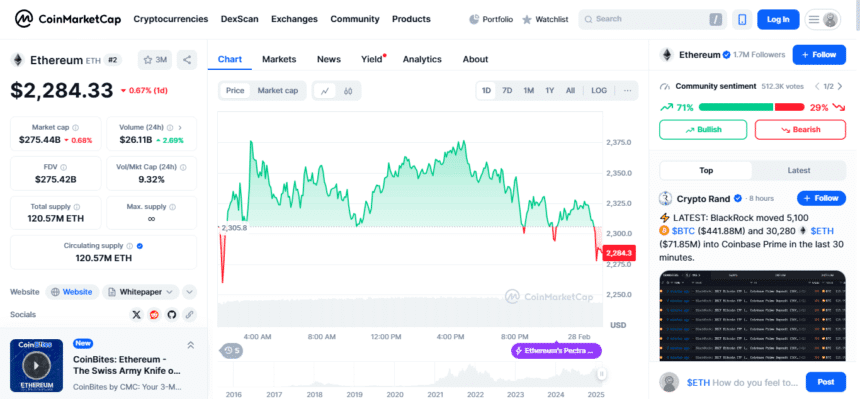Switch to the Yield tab
Image resolution: width=860 pixels, height=399 pixels.
click(x=372, y=59)
